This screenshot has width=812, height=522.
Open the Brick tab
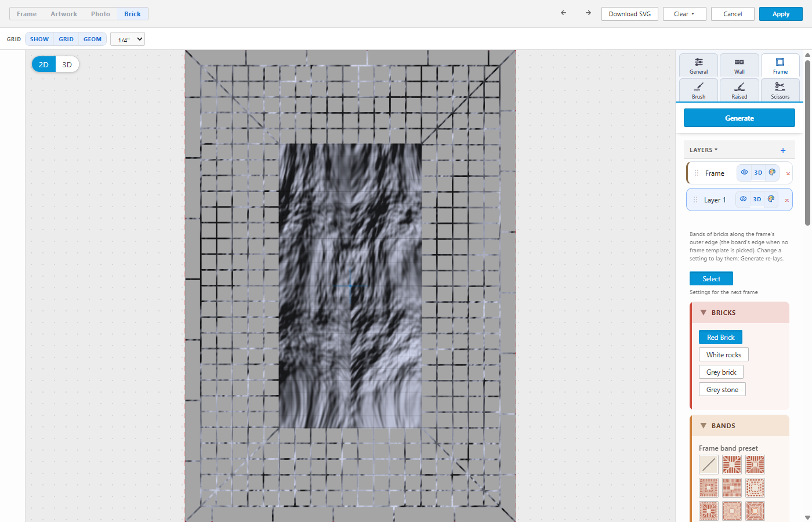132,14
